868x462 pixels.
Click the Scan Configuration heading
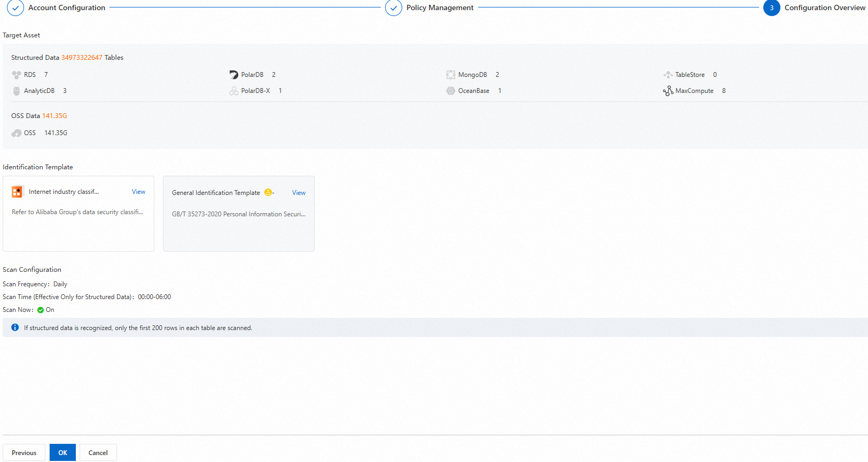[x=32, y=270]
